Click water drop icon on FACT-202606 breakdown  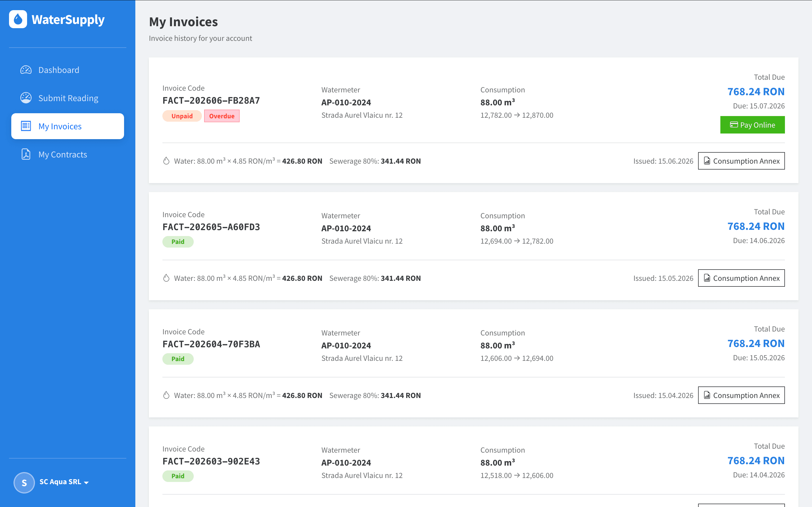click(x=166, y=161)
